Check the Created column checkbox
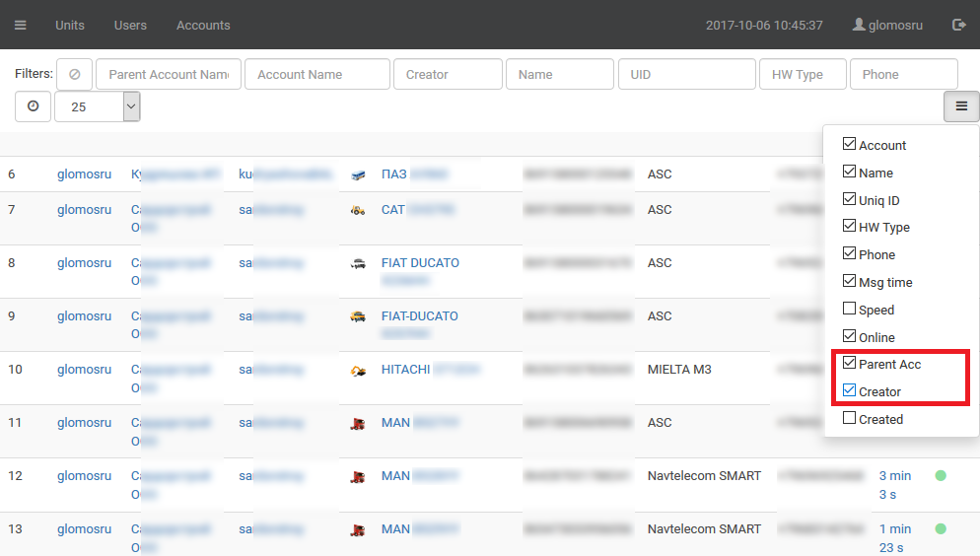This screenshot has height=556, width=980. (849, 419)
